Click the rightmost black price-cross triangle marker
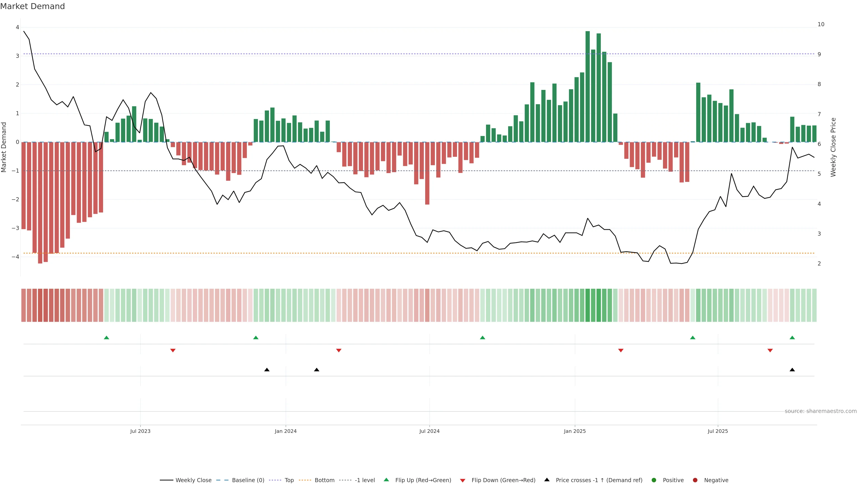868x488 pixels. click(792, 370)
